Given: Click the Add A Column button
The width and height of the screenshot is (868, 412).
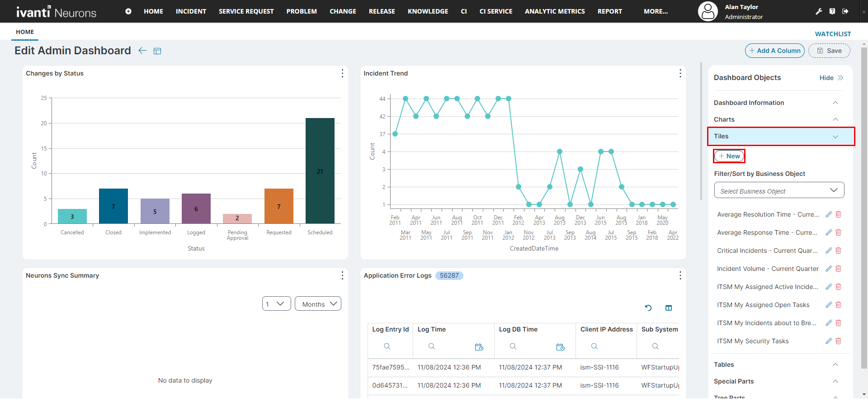Looking at the screenshot, I should 774,51.
